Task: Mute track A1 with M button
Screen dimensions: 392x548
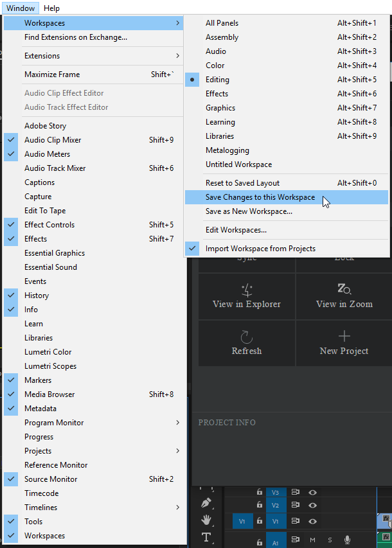Action: pyautogui.click(x=312, y=540)
